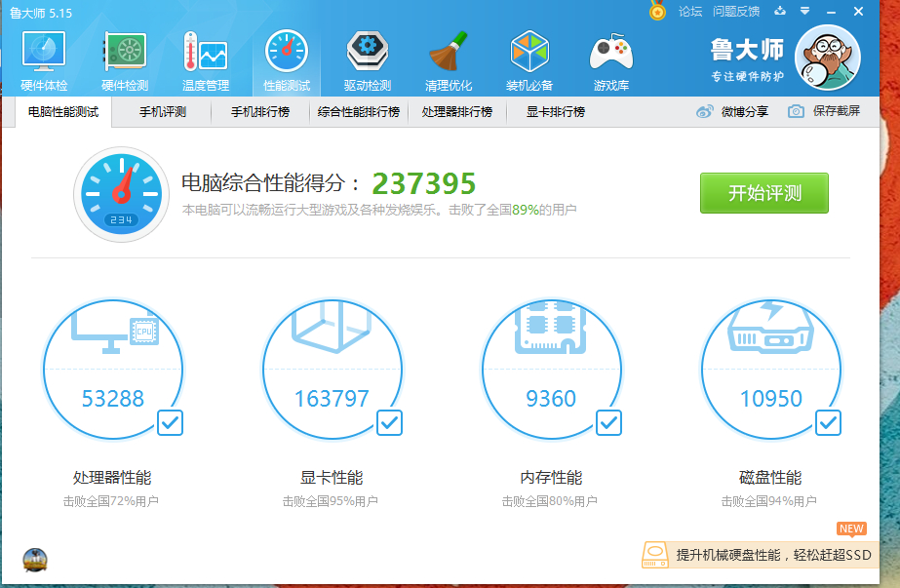Open the 问题反馈 feedback link

[736, 12]
